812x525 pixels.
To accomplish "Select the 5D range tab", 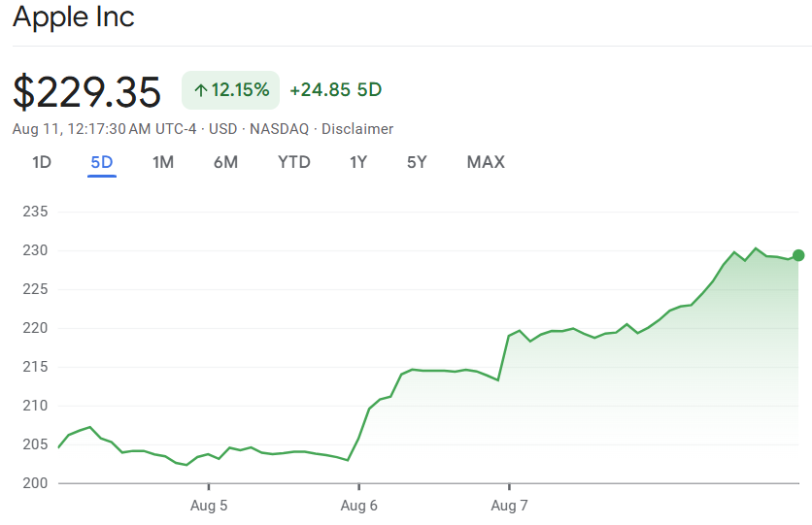I will click(x=102, y=162).
